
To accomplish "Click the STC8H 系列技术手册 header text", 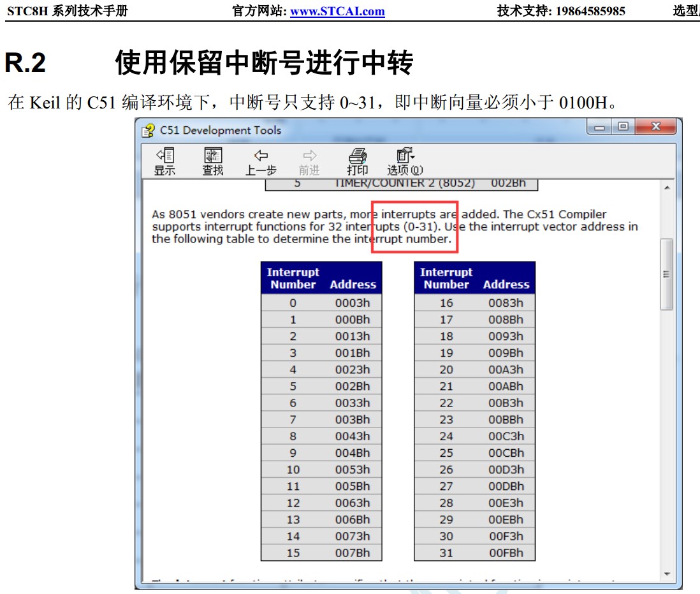I will click(68, 11).
